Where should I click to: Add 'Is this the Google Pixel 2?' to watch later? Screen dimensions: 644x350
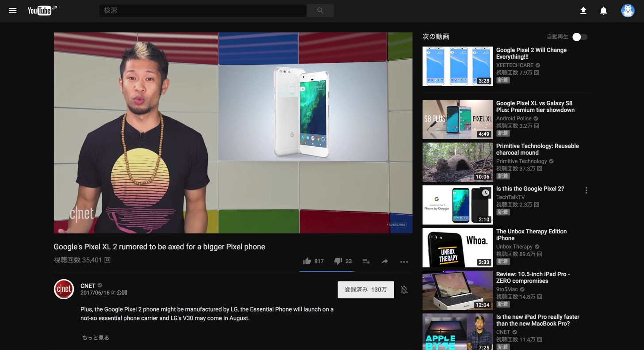[x=486, y=193]
